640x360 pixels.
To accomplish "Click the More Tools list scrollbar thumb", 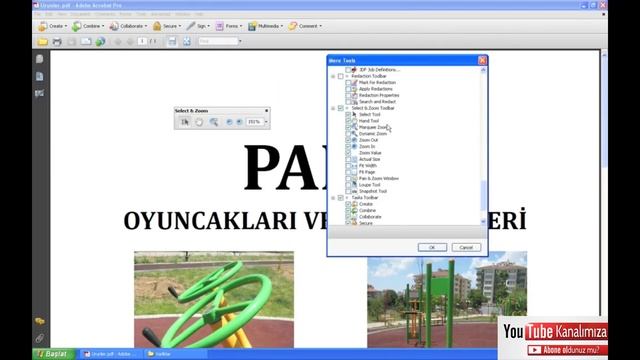I will (483, 196).
